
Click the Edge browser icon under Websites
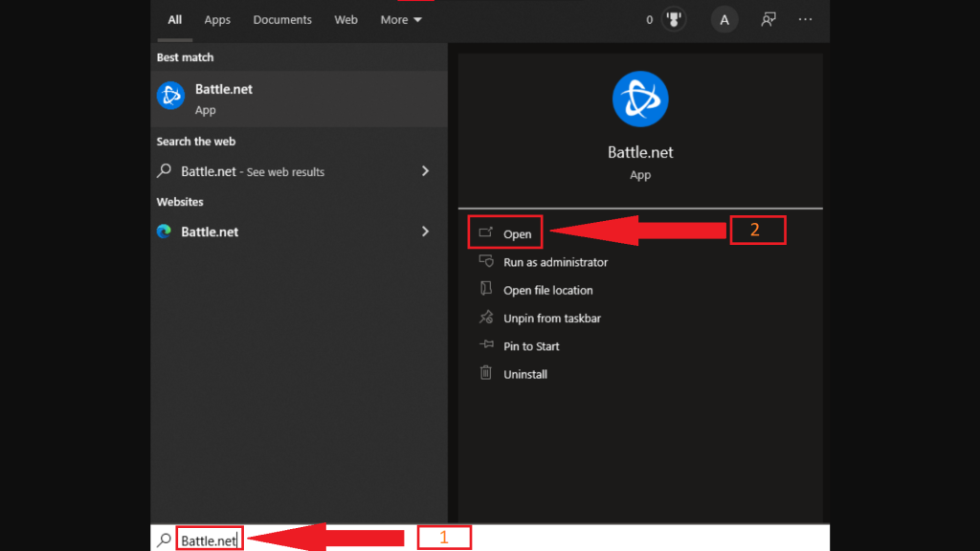point(165,231)
